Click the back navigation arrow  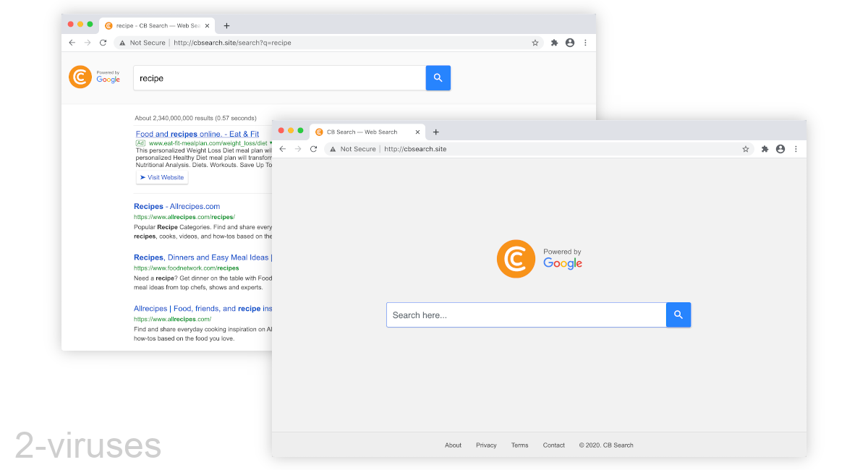click(x=282, y=148)
